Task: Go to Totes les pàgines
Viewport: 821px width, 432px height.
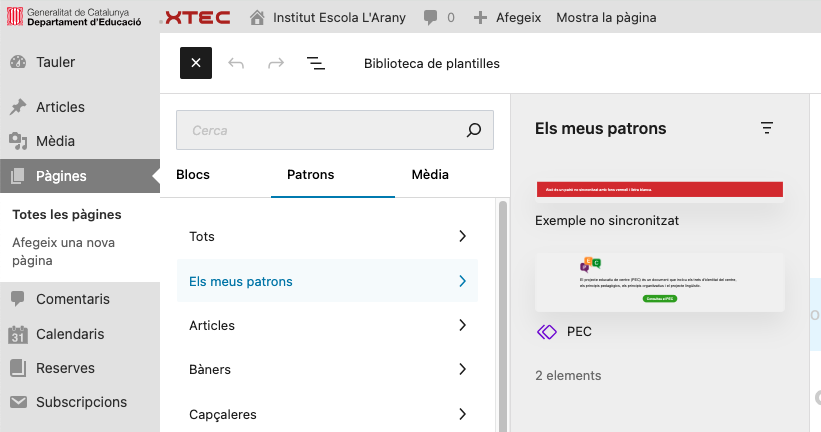Action: (x=66, y=215)
